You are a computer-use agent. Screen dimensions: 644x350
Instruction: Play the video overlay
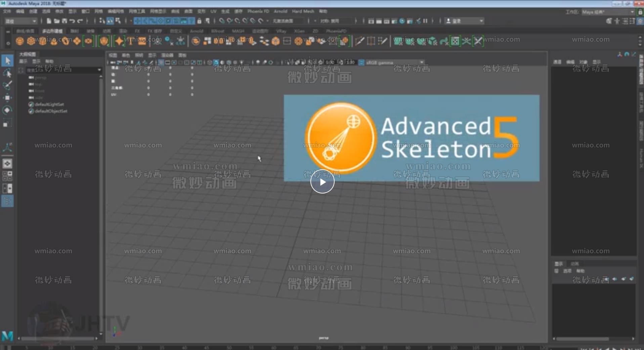[x=322, y=182]
